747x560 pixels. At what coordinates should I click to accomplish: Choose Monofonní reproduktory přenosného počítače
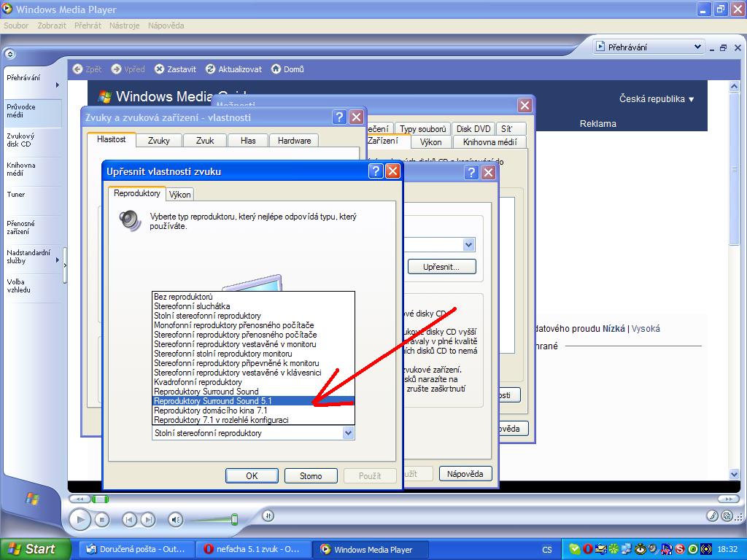coord(253,325)
